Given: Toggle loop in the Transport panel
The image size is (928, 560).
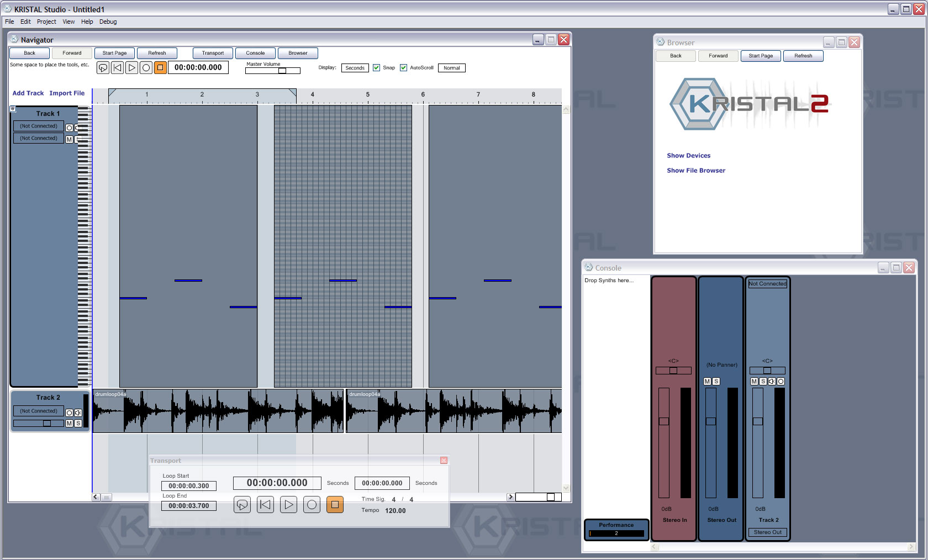Looking at the screenshot, I should [242, 505].
